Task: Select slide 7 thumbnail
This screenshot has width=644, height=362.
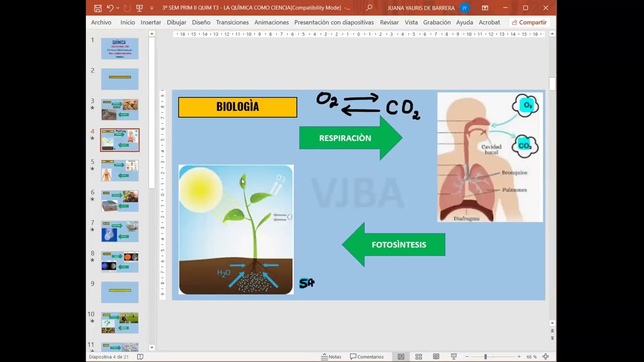Action: [x=120, y=231]
